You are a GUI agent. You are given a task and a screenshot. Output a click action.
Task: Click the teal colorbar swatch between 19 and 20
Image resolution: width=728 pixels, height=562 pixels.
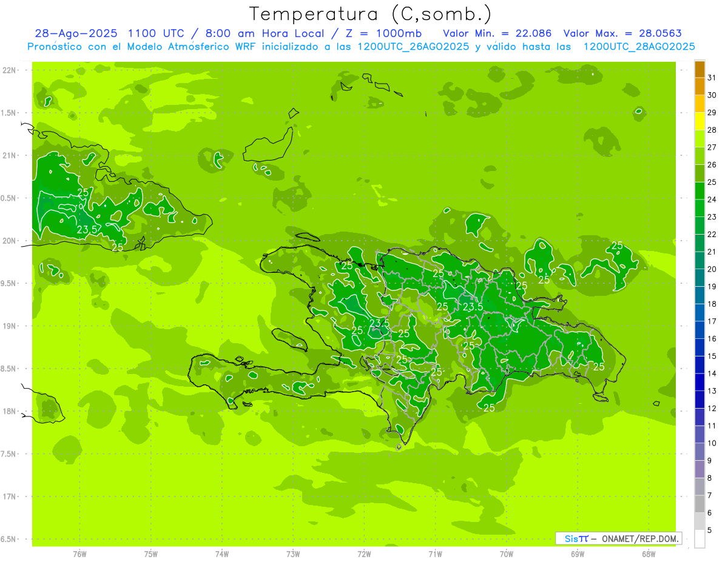700,278
